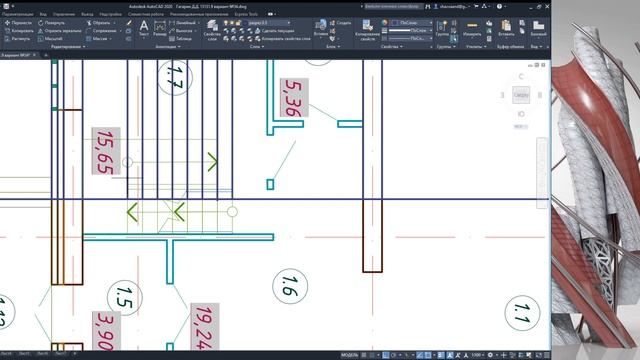
Task: Click the ViewCube Сверху face
Action: [x=521, y=95]
